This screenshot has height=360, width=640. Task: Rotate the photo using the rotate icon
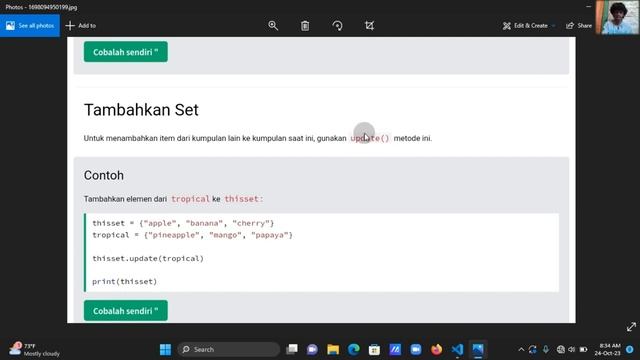[337, 26]
